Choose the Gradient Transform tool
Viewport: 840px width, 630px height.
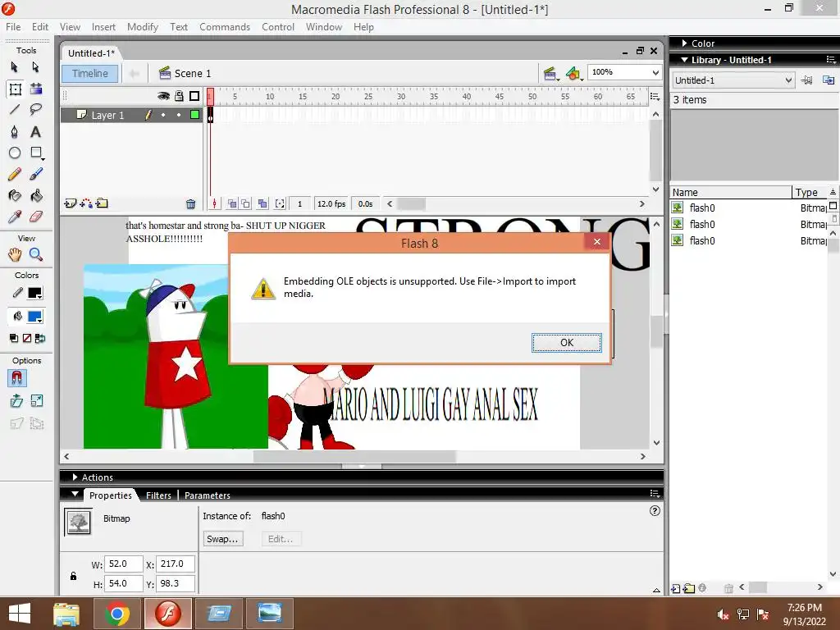pos(36,89)
